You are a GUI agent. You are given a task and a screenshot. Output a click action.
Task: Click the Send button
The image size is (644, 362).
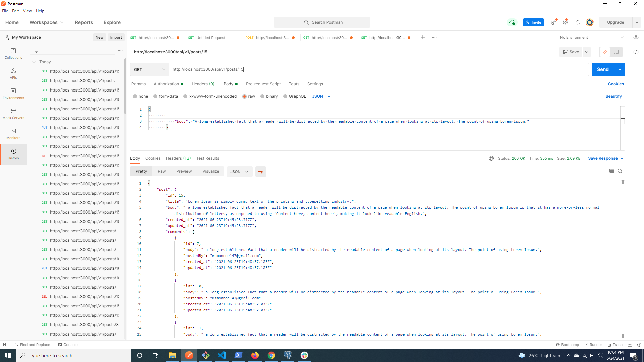tap(602, 69)
